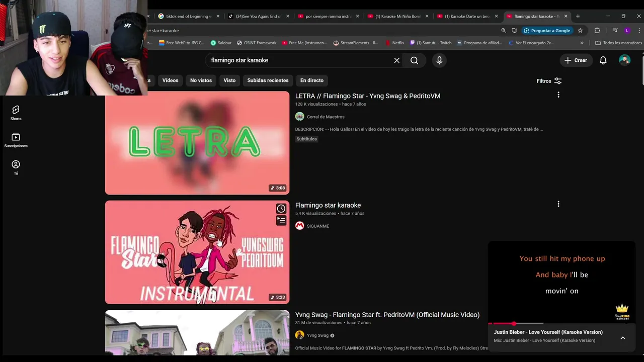Open Flamingo star karaoke video title
The width and height of the screenshot is (644, 362).
[328, 205]
